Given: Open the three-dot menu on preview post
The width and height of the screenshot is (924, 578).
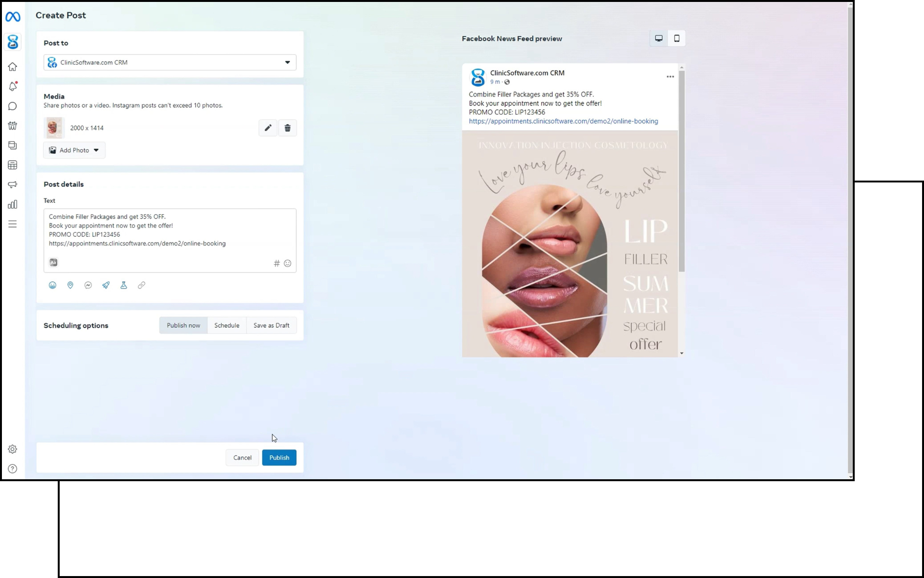Looking at the screenshot, I should (x=670, y=77).
